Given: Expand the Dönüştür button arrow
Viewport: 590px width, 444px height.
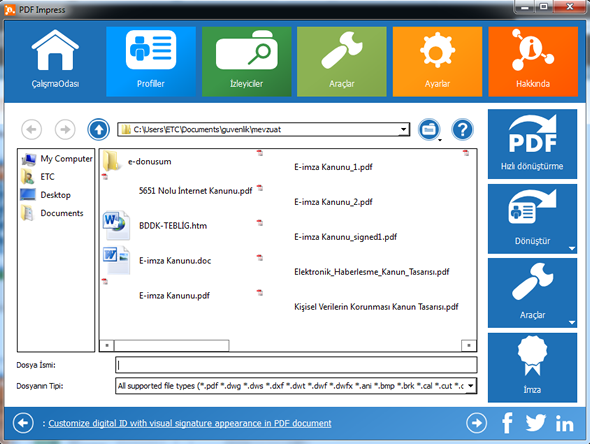Looking at the screenshot, I should 572,248.
